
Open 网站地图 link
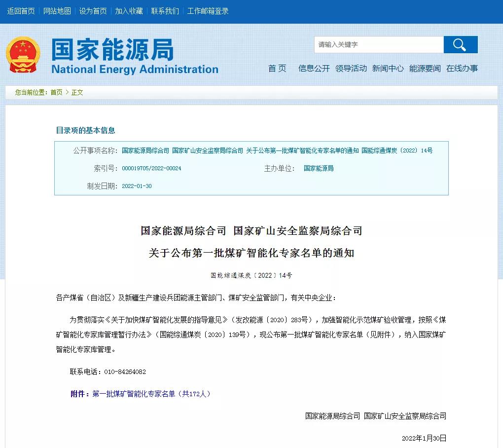coord(57,11)
